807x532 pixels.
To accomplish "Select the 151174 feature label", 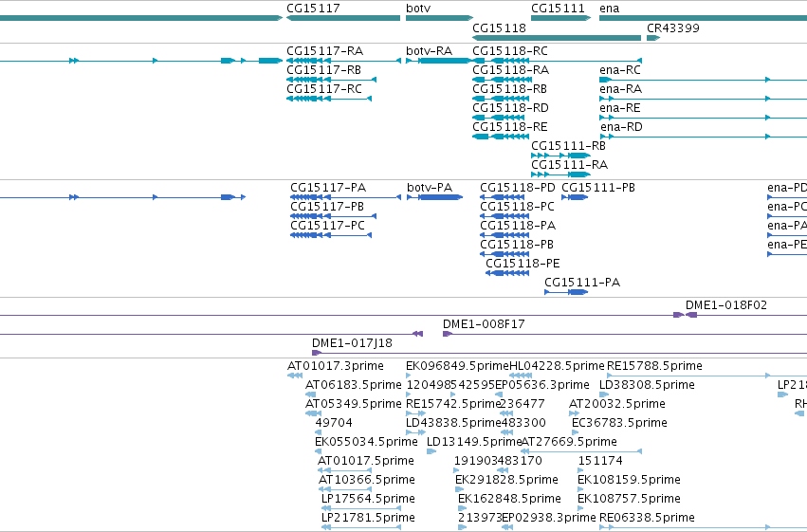I will 600,462.
